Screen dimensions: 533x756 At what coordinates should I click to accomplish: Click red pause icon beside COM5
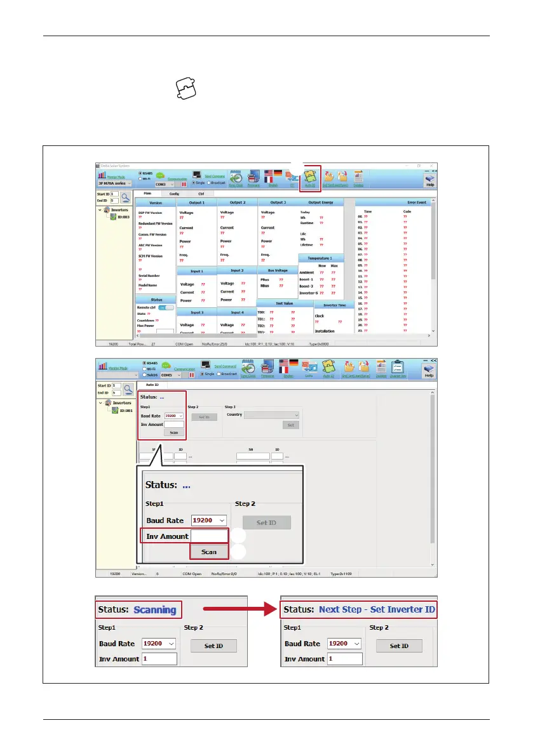pos(191,375)
